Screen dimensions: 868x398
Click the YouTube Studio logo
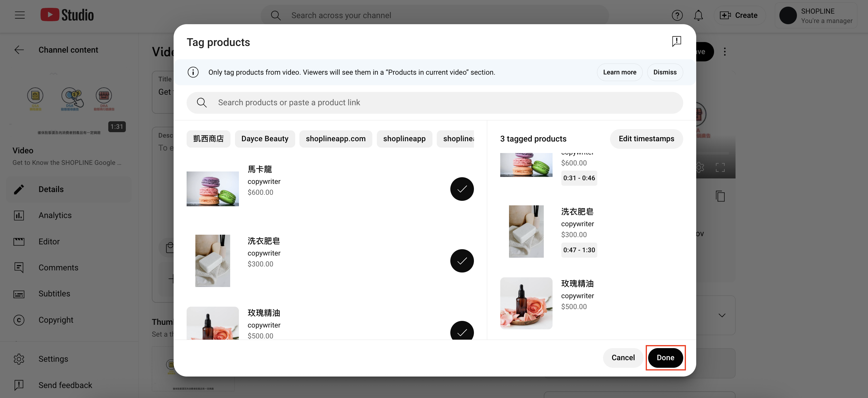[67, 15]
